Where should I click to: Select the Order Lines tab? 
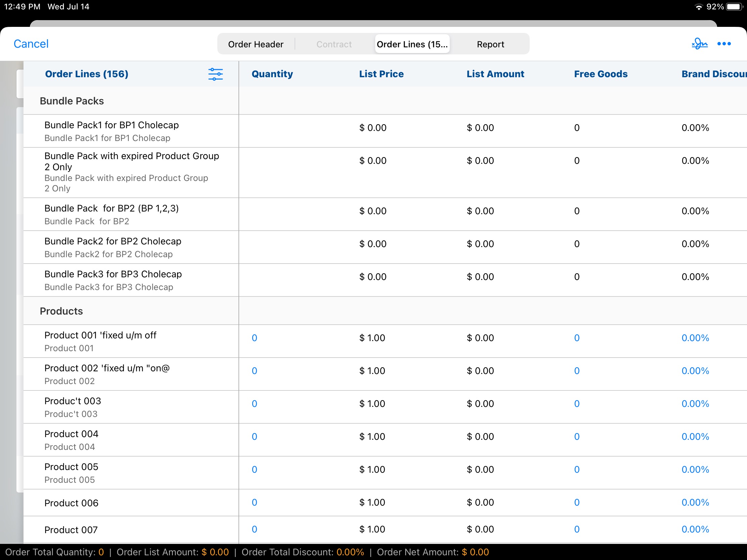(x=412, y=44)
